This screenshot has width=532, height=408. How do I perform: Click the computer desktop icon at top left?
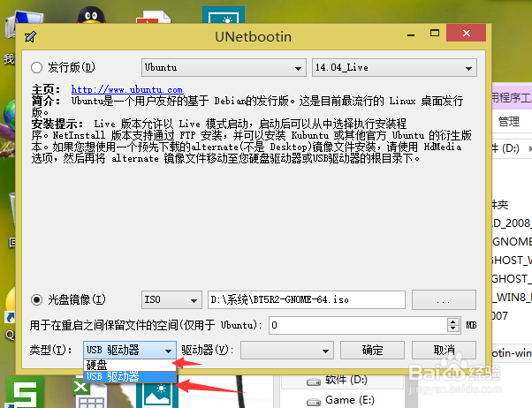(x=24, y=24)
